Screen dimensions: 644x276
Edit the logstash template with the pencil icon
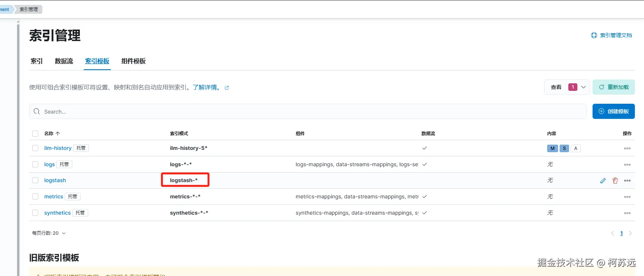(x=603, y=181)
